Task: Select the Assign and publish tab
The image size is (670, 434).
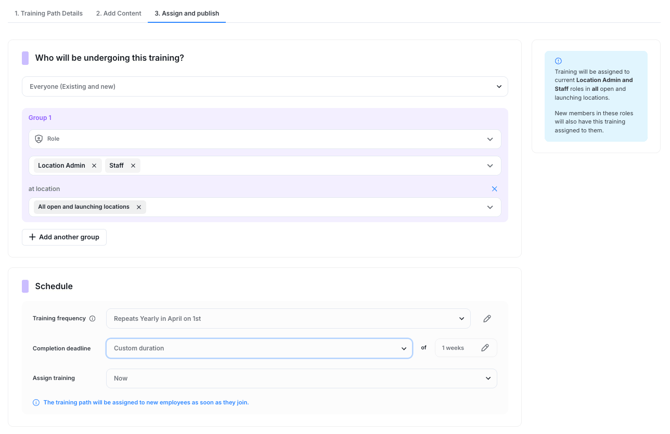Action: (187, 13)
